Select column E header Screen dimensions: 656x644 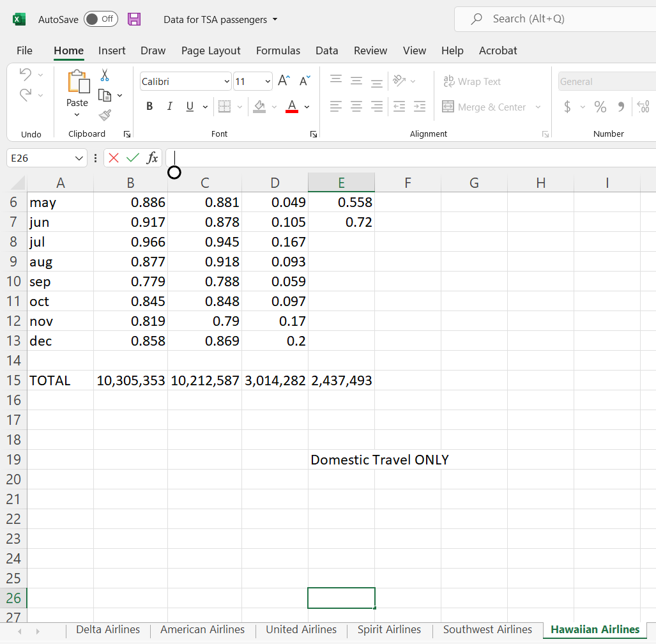tap(341, 183)
